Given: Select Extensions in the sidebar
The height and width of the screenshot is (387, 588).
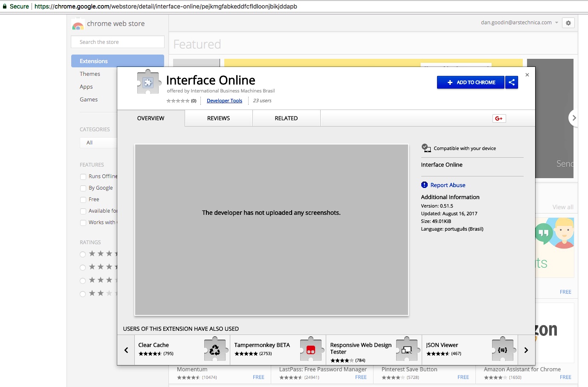Looking at the screenshot, I should tap(118, 61).
